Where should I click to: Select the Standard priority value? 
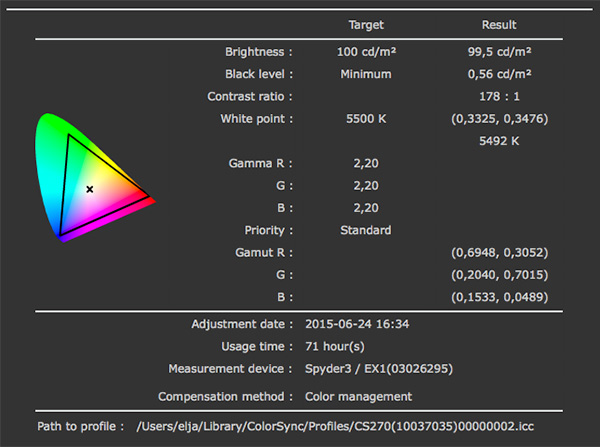366,230
